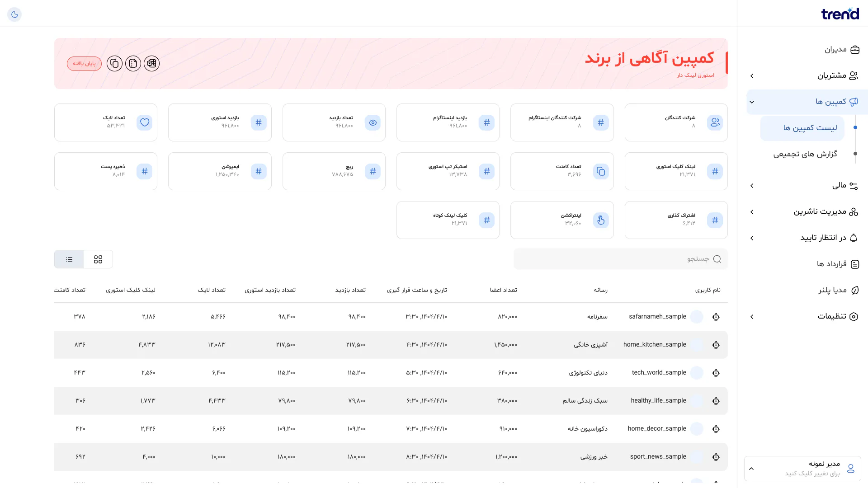Click the row icon for sport_news_sample
Viewport: 868px width, 488px height.
click(x=716, y=457)
